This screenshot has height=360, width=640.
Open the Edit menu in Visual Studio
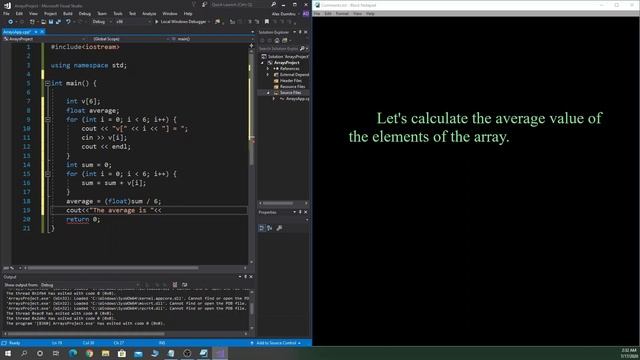pyautogui.click(x=19, y=13)
